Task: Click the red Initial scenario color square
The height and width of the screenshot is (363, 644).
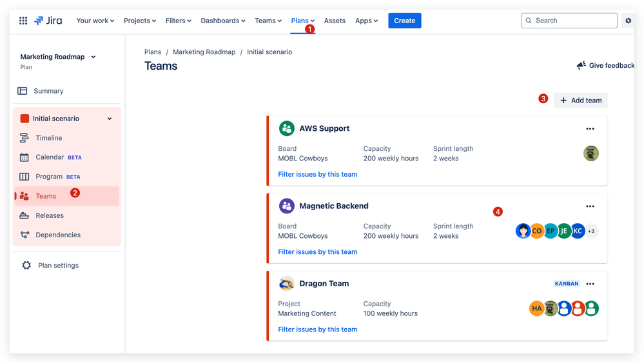Action: click(x=24, y=119)
